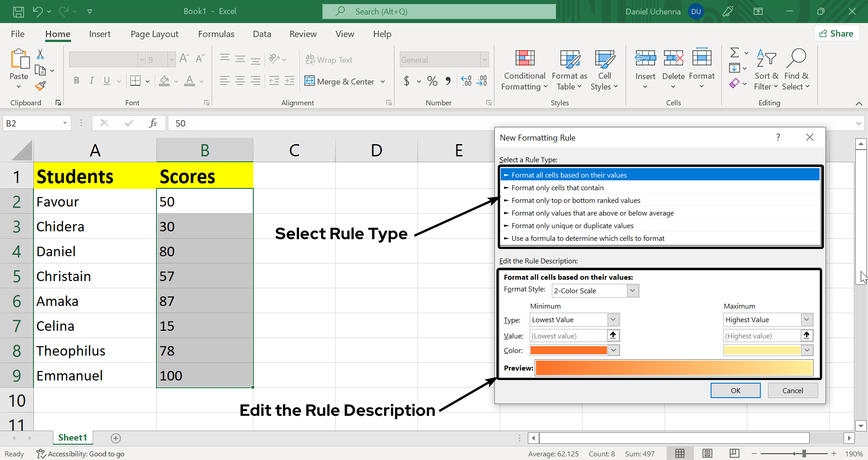Click the AutoSum icon
Image resolution: width=868 pixels, height=460 pixels.
pos(734,52)
